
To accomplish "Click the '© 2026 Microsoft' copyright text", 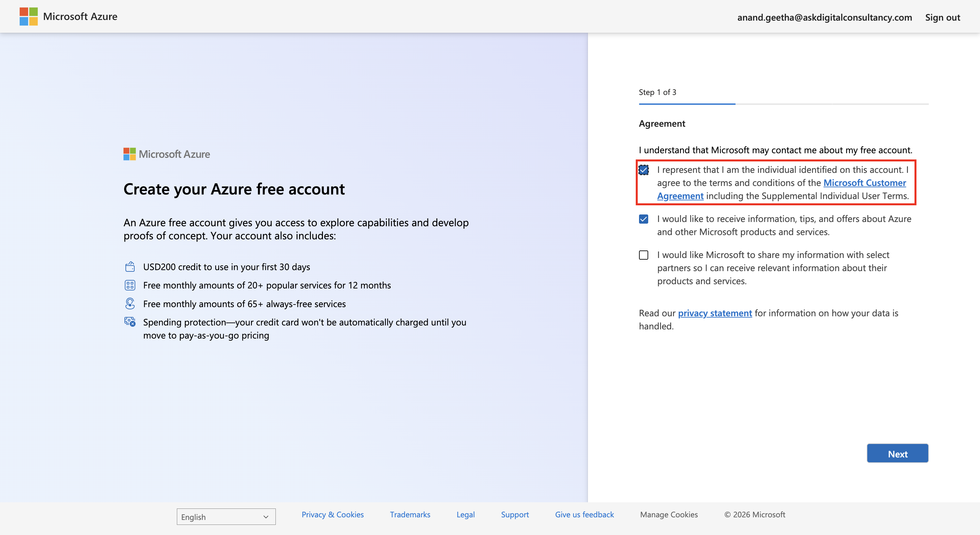I will 755,514.
